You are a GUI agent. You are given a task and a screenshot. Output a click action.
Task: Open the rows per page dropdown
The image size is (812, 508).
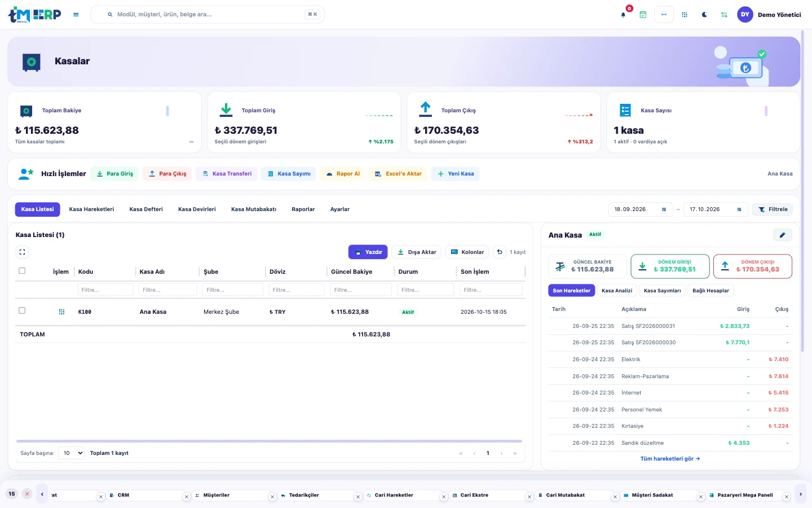[71, 453]
